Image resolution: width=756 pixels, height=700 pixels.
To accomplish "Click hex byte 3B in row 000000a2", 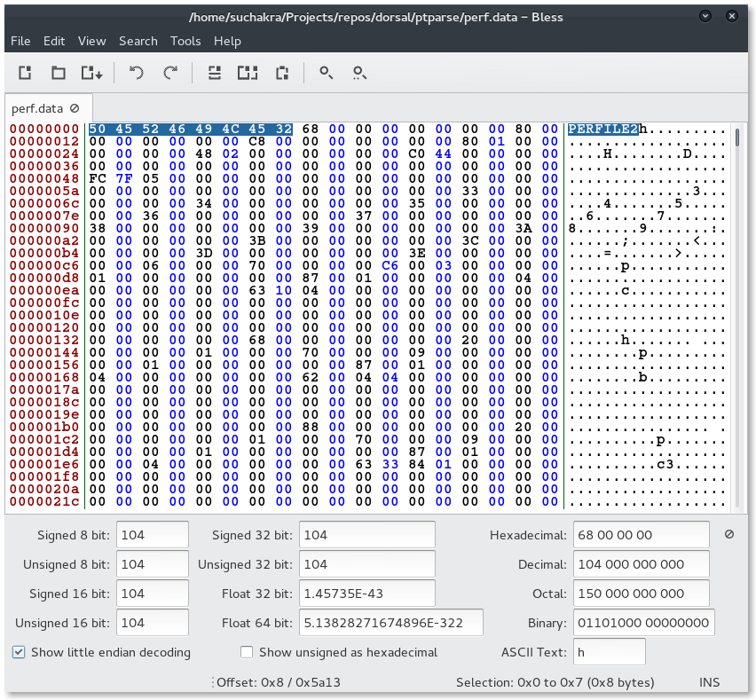I will [257, 240].
